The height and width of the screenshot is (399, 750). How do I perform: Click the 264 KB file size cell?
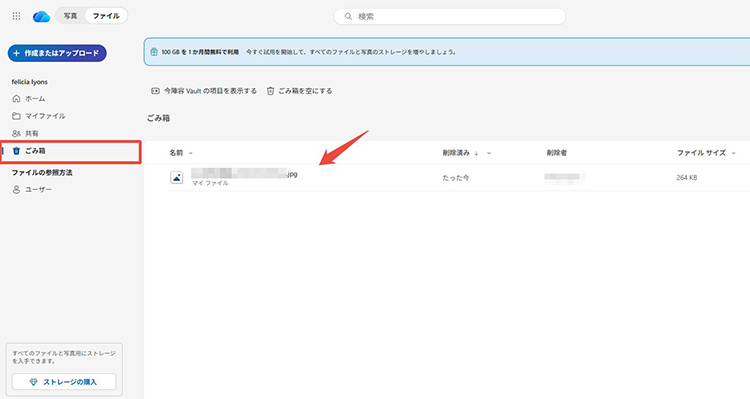tap(687, 177)
